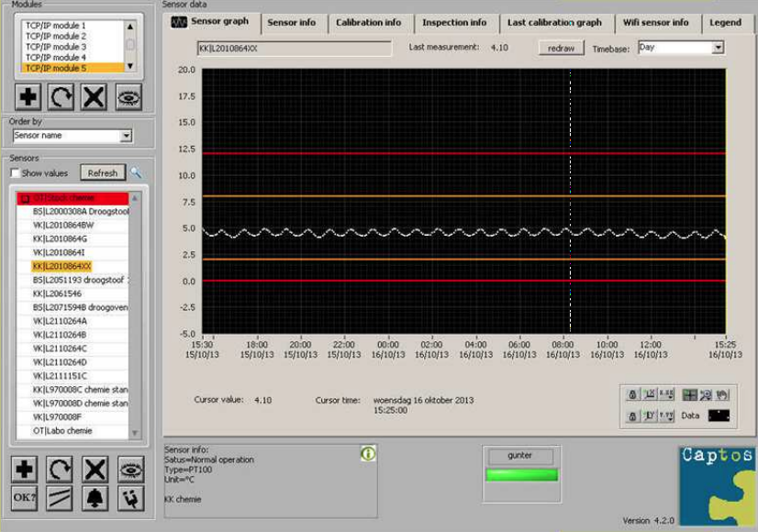758x532 pixels.
Task: Click the black Data plot color swatch
Action: 719,416
